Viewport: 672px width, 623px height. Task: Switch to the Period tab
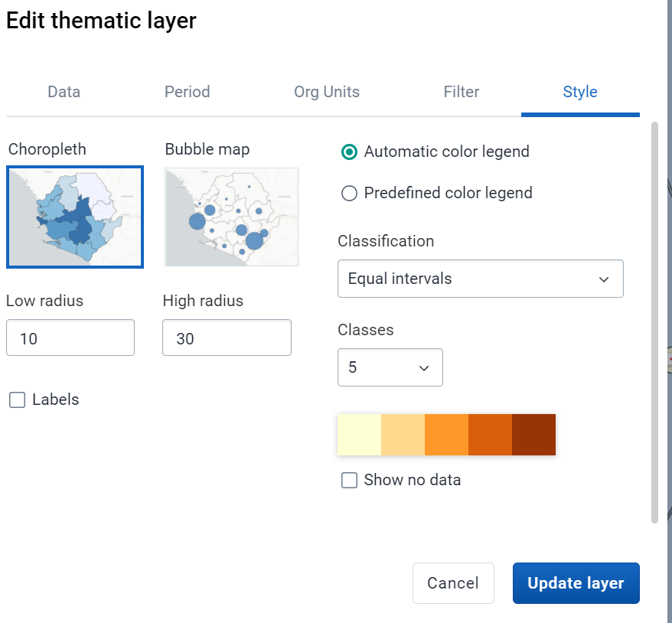pyautogui.click(x=188, y=92)
